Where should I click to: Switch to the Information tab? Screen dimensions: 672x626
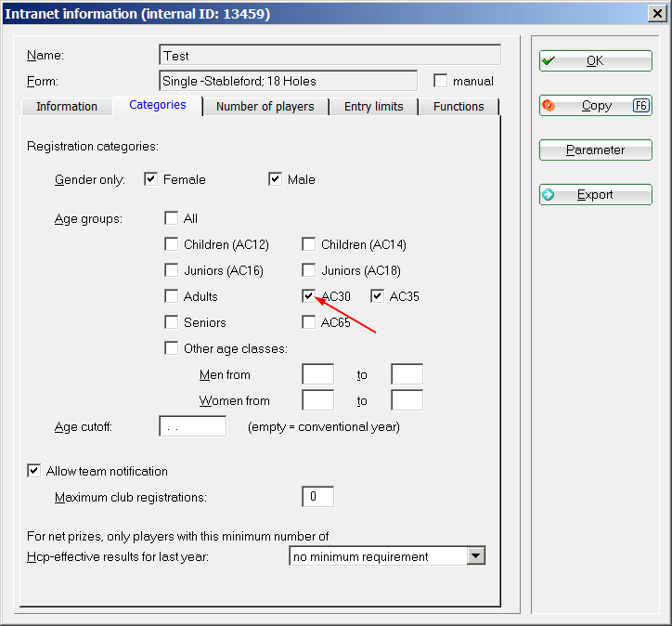click(x=67, y=107)
